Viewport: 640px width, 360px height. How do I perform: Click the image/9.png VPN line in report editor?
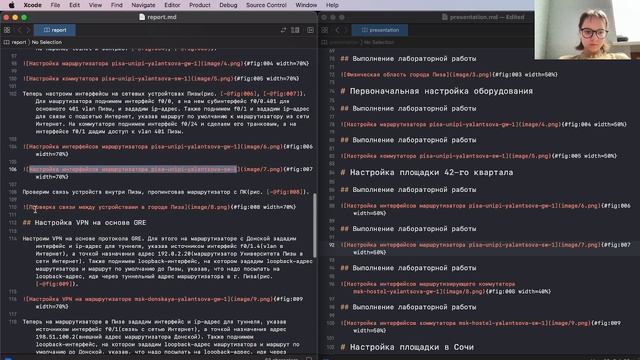point(163,303)
